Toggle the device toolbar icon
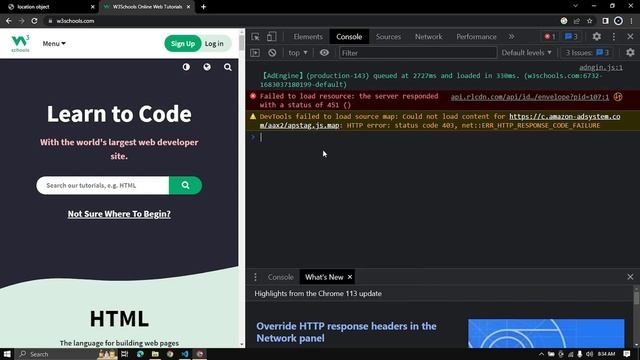This screenshot has height=360, width=640. [271, 37]
